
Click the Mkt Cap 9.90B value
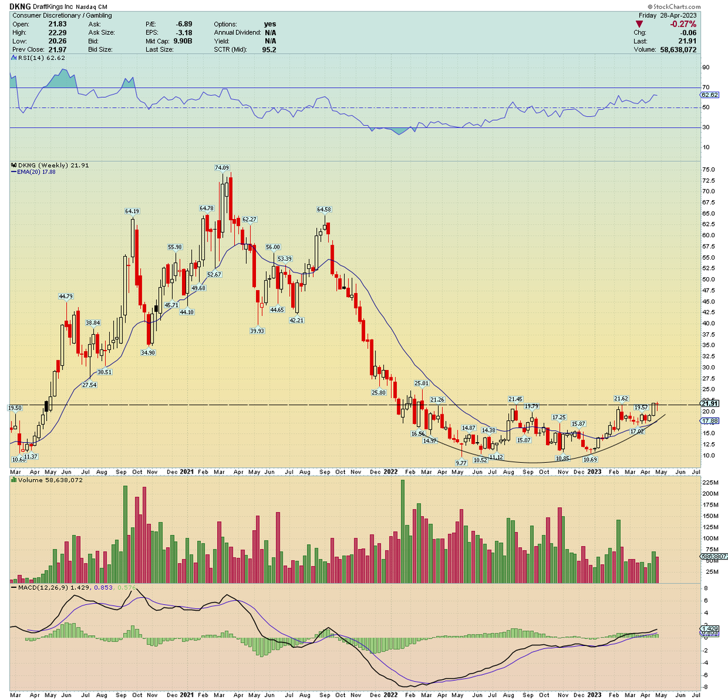coord(182,41)
